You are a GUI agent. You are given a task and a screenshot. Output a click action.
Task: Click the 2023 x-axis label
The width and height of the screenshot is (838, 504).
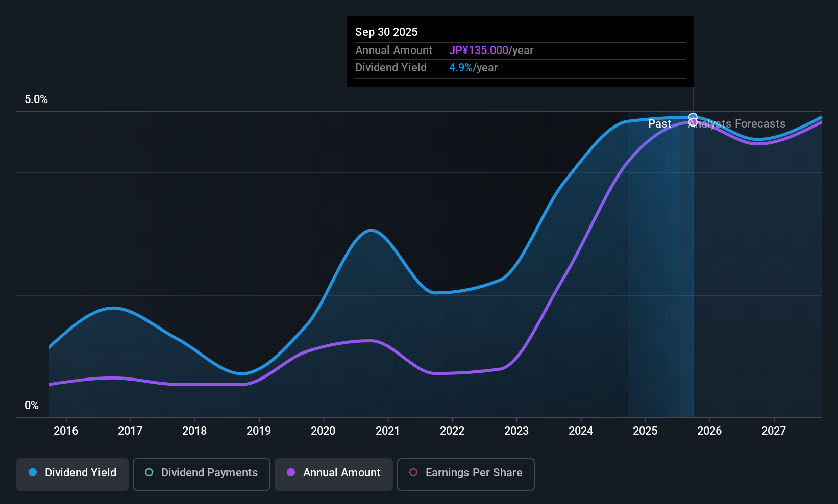tap(516, 431)
